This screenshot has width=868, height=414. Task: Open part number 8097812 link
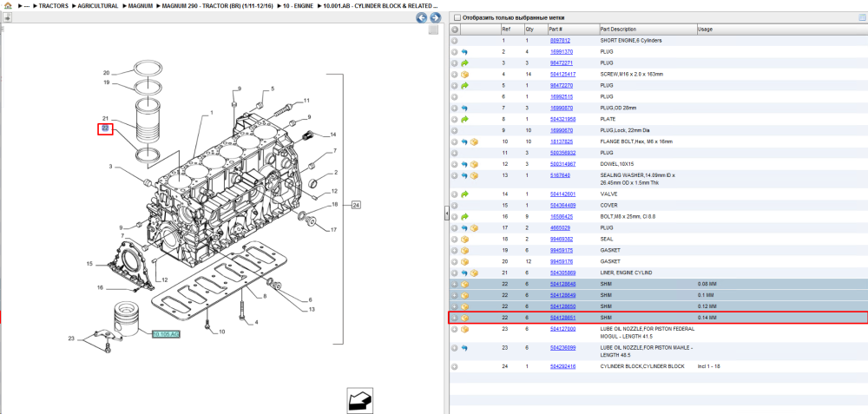(560, 41)
